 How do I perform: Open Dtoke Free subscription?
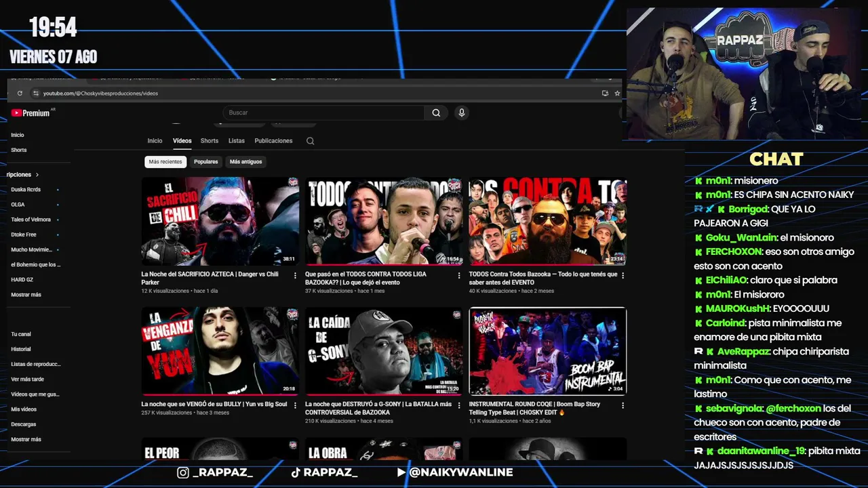click(x=24, y=235)
